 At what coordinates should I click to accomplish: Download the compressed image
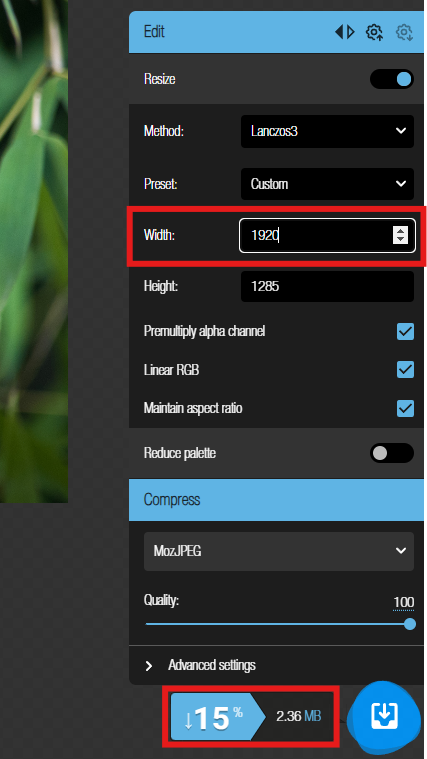(x=384, y=716)
